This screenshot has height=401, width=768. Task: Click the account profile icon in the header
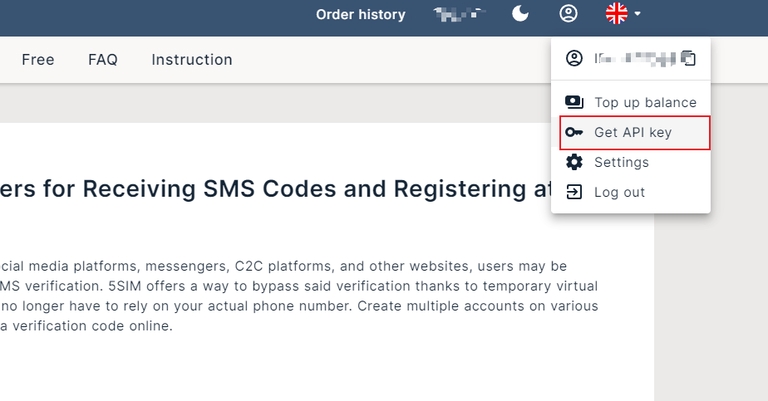pos(568,14)
